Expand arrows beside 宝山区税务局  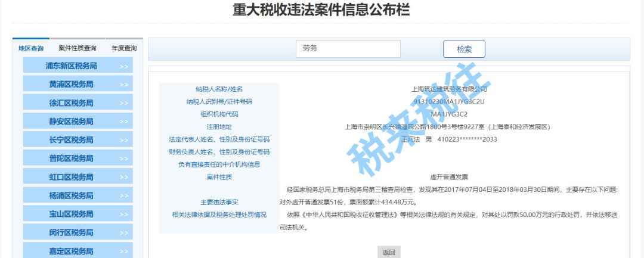[x=124, y=215]
